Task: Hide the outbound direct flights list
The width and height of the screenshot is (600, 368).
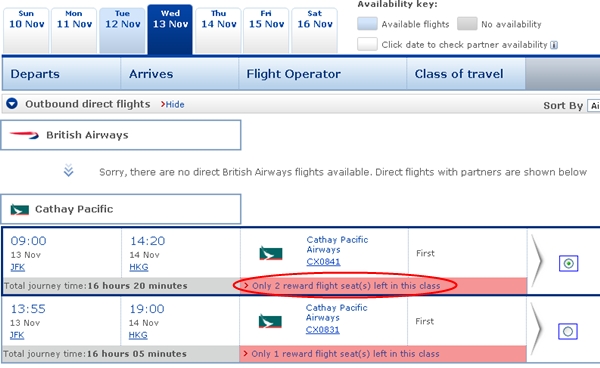Action: coord(173,104)
